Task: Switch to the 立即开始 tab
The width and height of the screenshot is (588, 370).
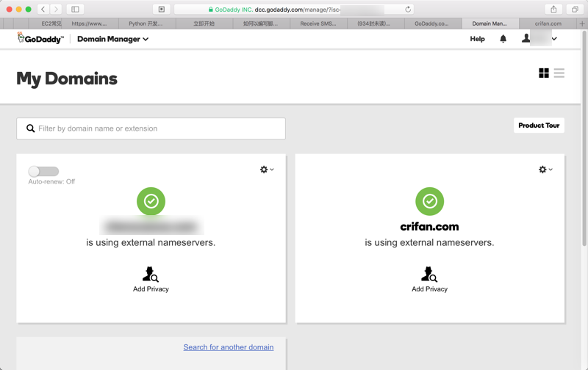Action: (204, 23)
